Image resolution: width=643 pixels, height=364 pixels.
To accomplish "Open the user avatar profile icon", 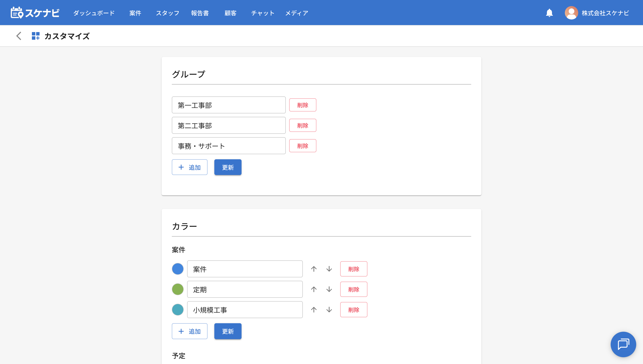I will [x=571, y=13].
